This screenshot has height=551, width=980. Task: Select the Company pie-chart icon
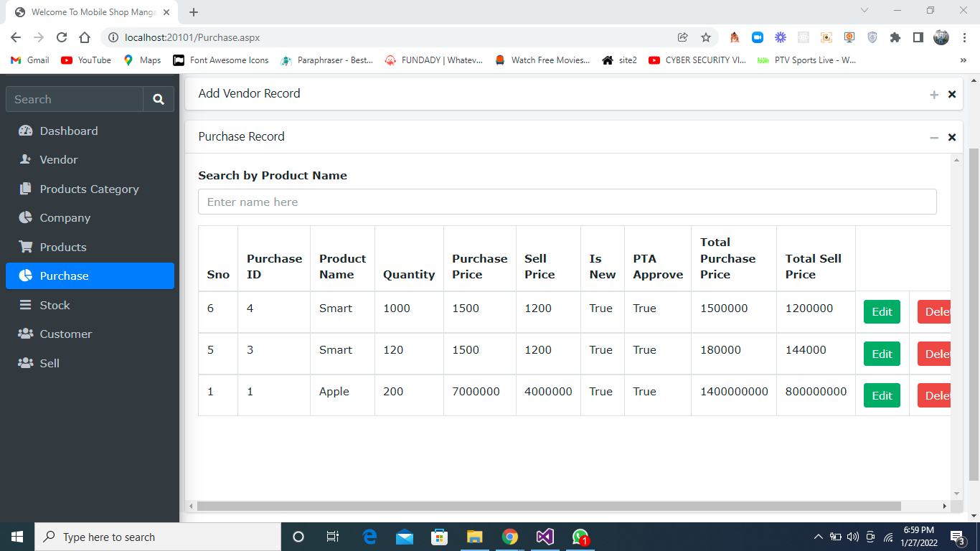pos(24,217)
